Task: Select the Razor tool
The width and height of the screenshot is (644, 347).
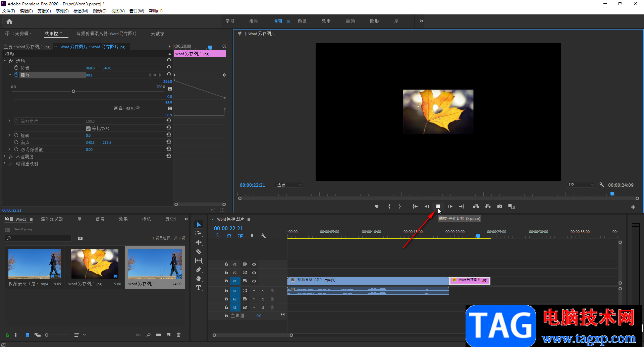Action: (199, 251)
